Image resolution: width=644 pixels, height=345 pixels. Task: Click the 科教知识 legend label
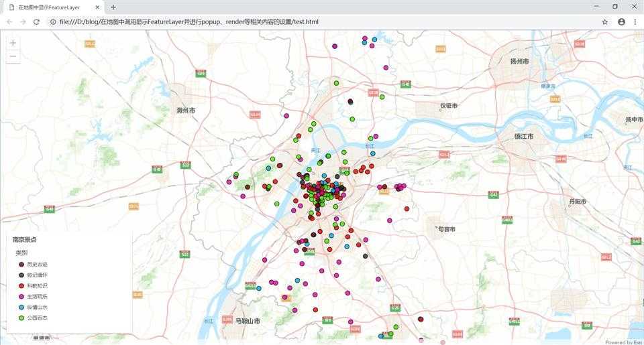coord(38,286)
